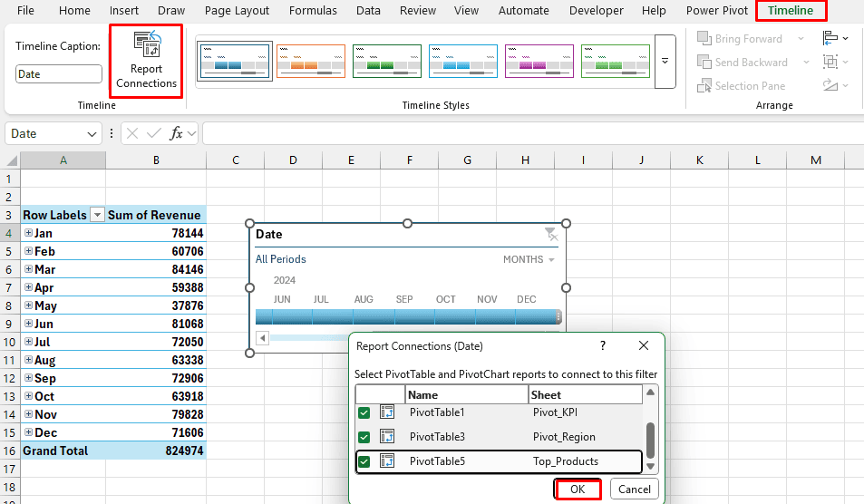The height and width of the screenshot is (504, 864).
Task: Switch to the Developer tab
Action: 597,11
